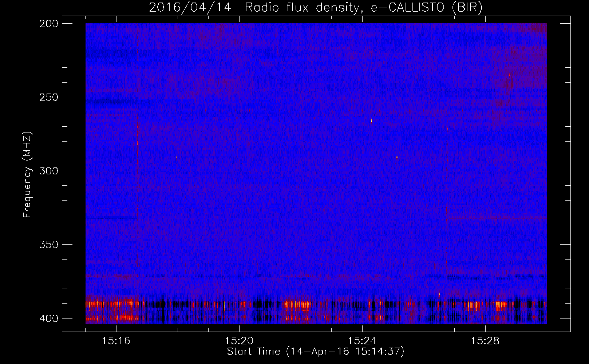Click the 'Frequency (MHZ)' axis label
The image size is (589, 364).
27,174
